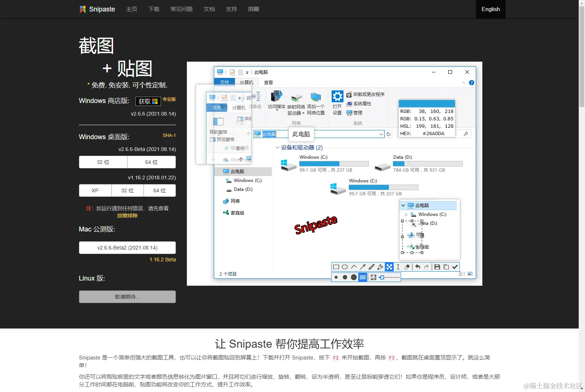Open the 查看 ribbon tab
Screen dimensions: 585x392
pos(268,82)
